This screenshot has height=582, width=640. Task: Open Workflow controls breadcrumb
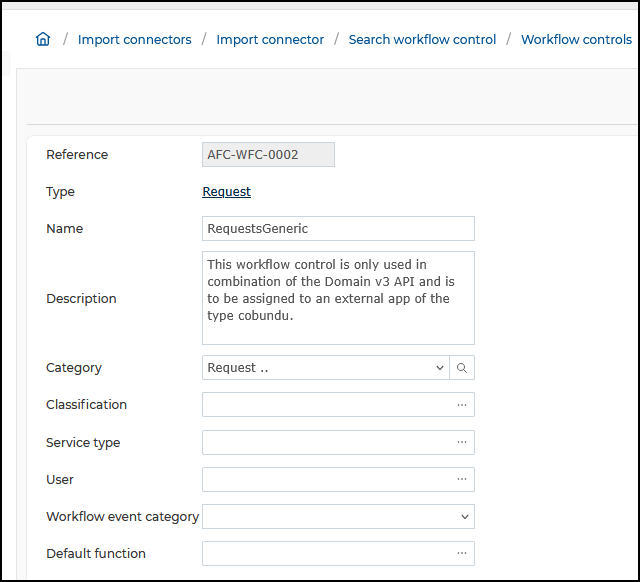pyautogui.click(x=576, y=40)
